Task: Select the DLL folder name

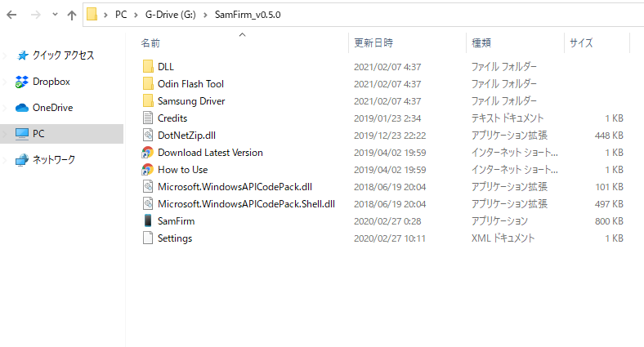Action: (166, 66)
